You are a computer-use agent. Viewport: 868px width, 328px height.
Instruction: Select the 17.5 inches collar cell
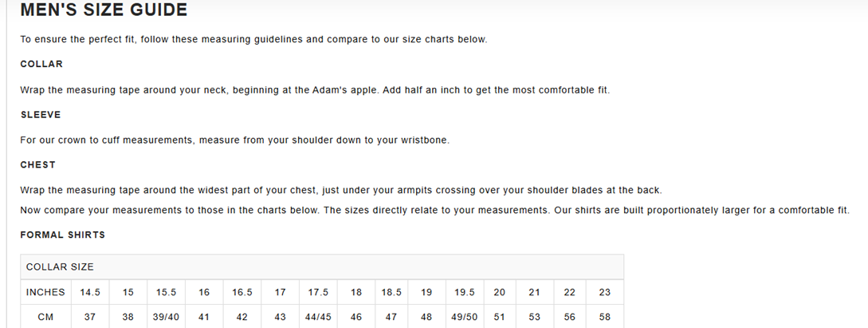[x=318, y=292]
